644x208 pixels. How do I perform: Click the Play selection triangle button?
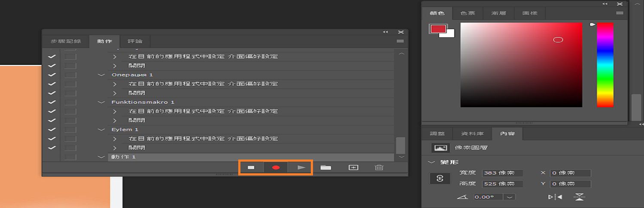pos(301,167)
